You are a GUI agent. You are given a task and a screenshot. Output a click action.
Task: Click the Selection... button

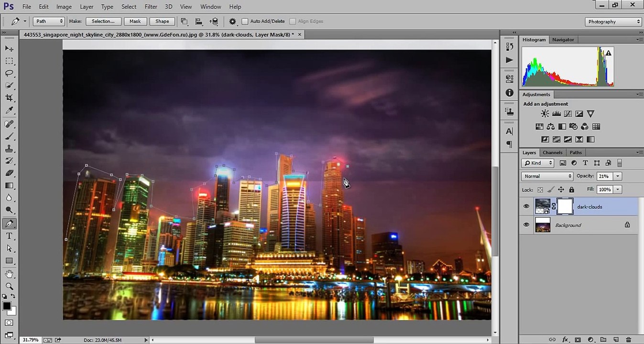click(x=103, y=21)
